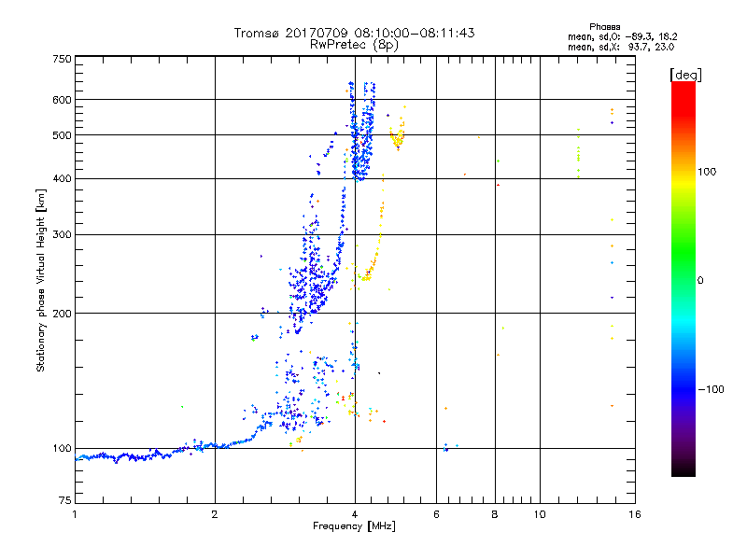Click the x-axis tick label '16'
747x560 pixels.
635,514
